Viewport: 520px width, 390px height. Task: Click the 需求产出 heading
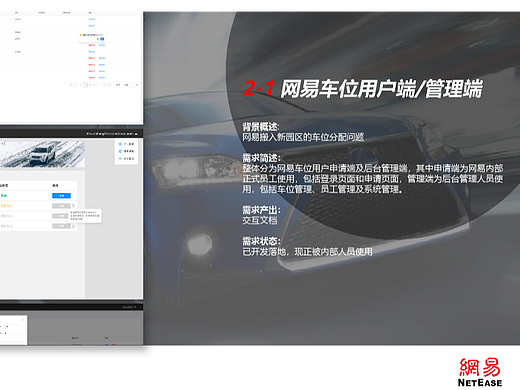tap(261, 210)
